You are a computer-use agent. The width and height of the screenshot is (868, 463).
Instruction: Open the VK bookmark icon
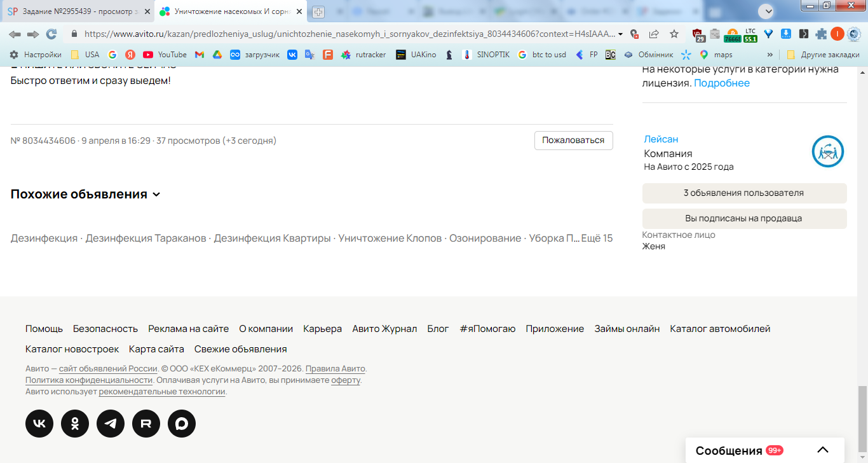coord(292,55)
